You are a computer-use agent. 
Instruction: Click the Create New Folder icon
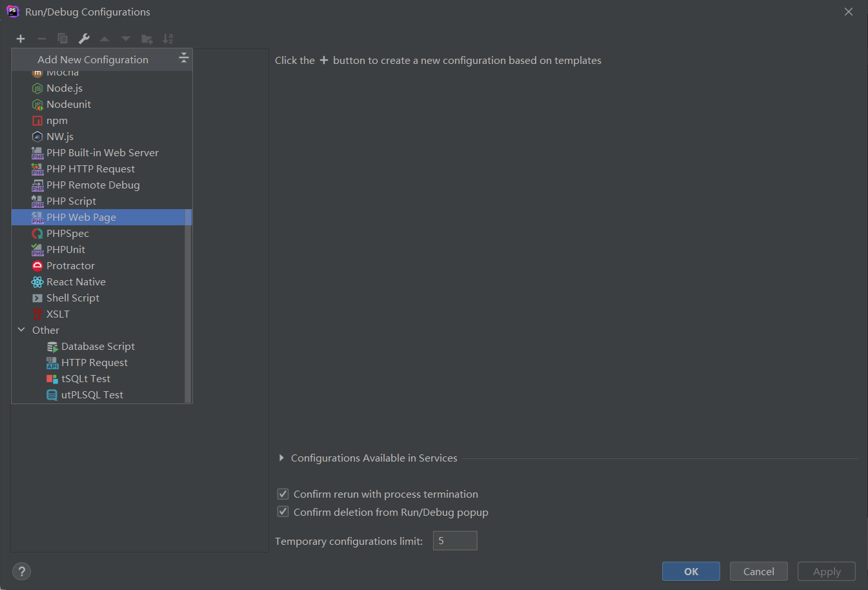pyautogui.click(x=147, y=39)
